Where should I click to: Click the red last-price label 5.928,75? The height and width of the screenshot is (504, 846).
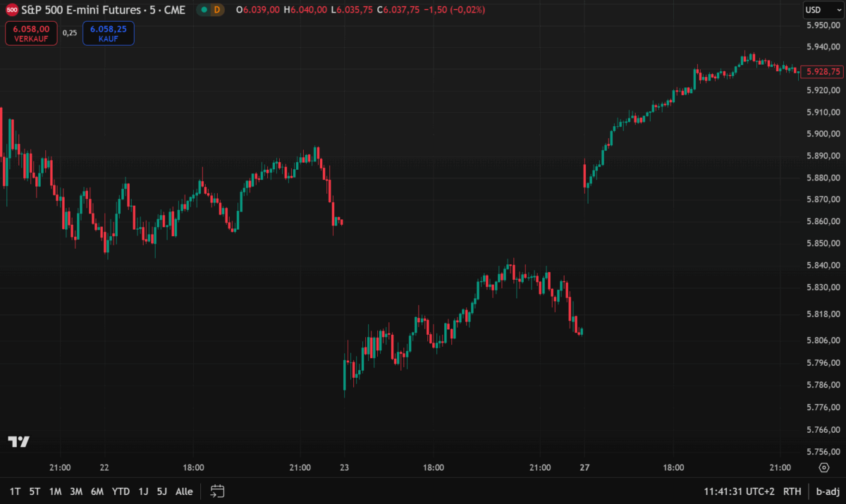(x=821, y=71)
